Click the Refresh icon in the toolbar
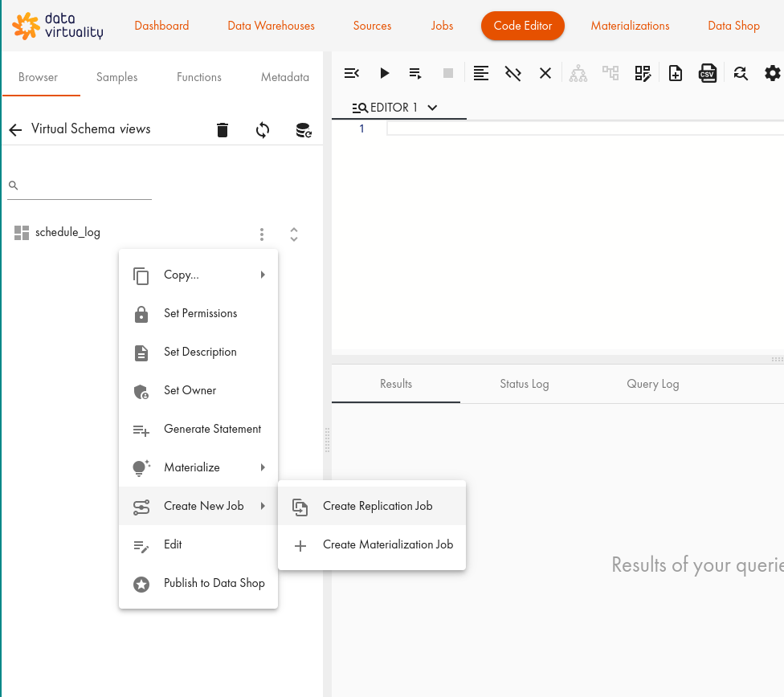The image size is (784, 697). [739, 72]
